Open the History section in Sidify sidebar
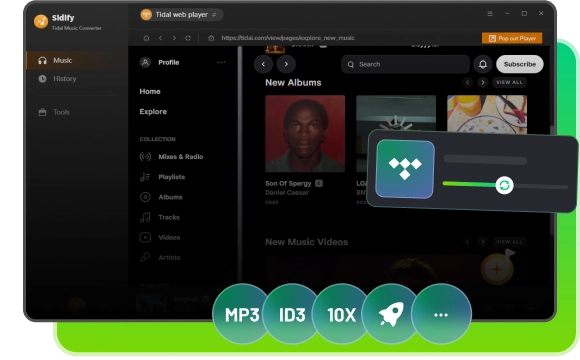 coord(57,78)
